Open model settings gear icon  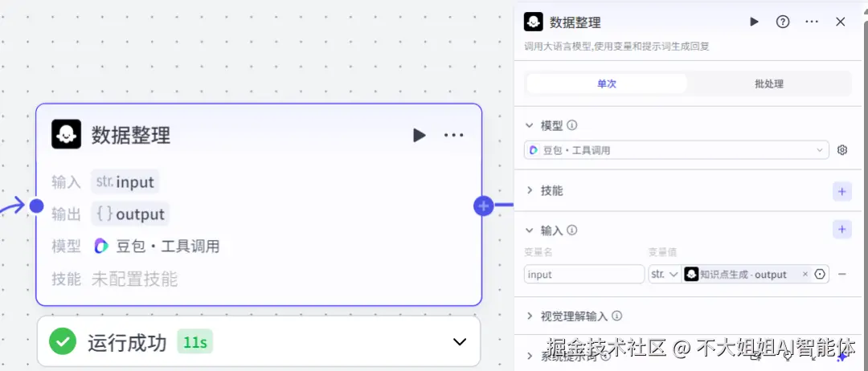point(842,150)
